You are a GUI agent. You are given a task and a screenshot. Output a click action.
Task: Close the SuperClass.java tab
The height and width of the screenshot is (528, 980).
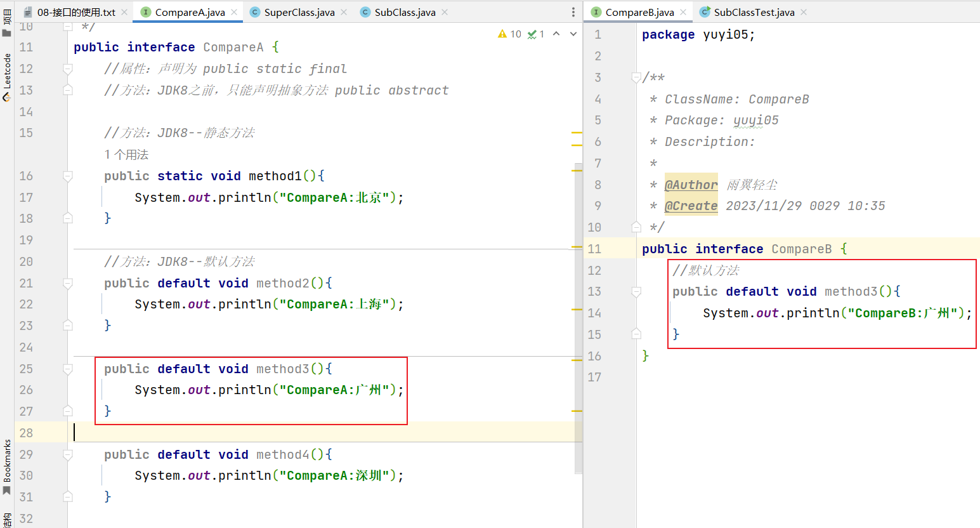point(344,12)
